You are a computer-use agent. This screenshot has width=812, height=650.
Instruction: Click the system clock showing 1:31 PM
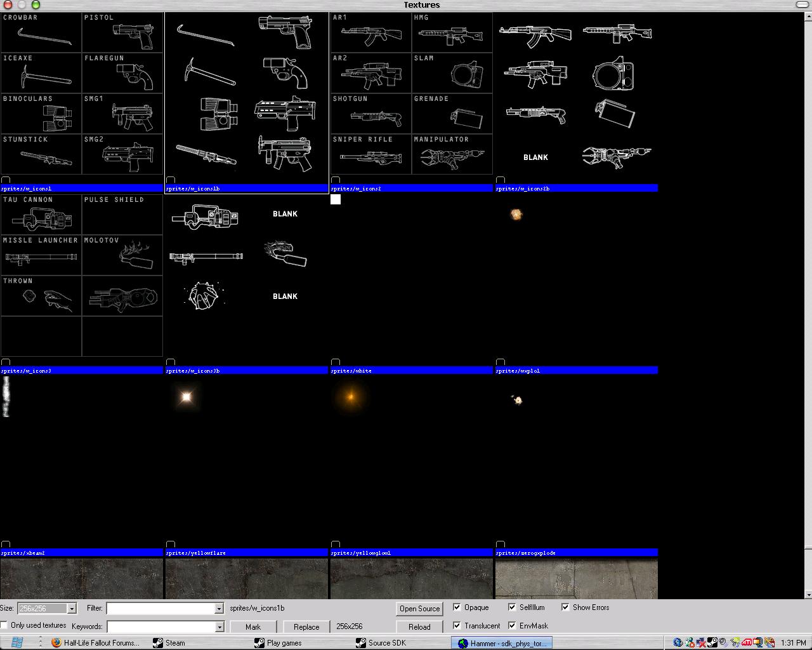(x=794, y=643)
